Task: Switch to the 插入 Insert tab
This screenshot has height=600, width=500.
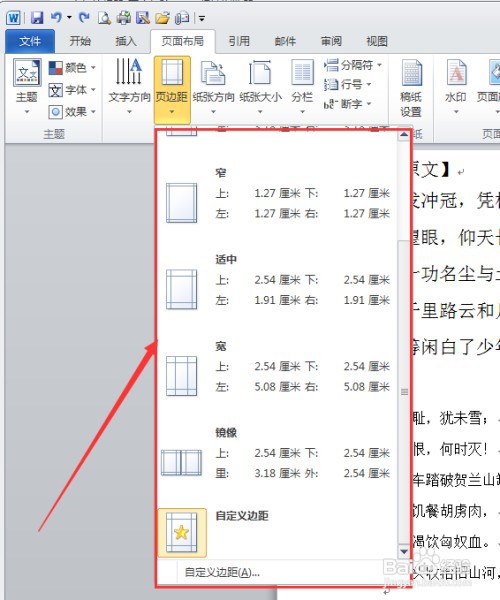Action: [x=126, y=41]
